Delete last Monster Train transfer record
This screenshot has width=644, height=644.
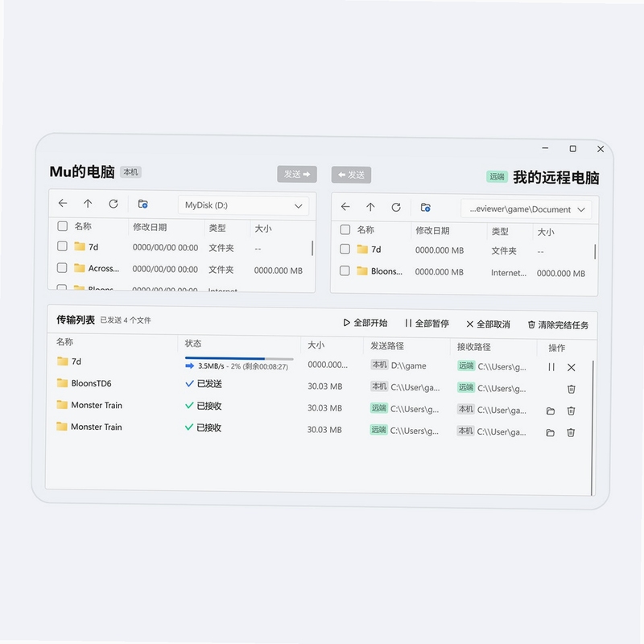[x=571, y=432]
